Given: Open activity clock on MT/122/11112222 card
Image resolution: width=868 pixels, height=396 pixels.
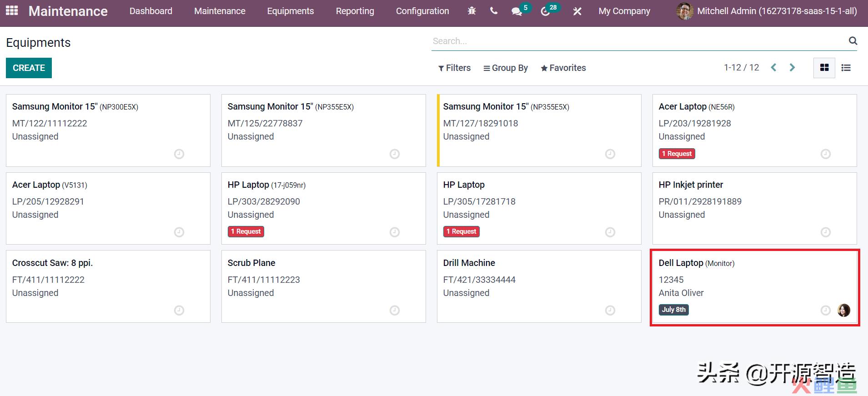Looking at the screenshot, I should tap(179, 154).
